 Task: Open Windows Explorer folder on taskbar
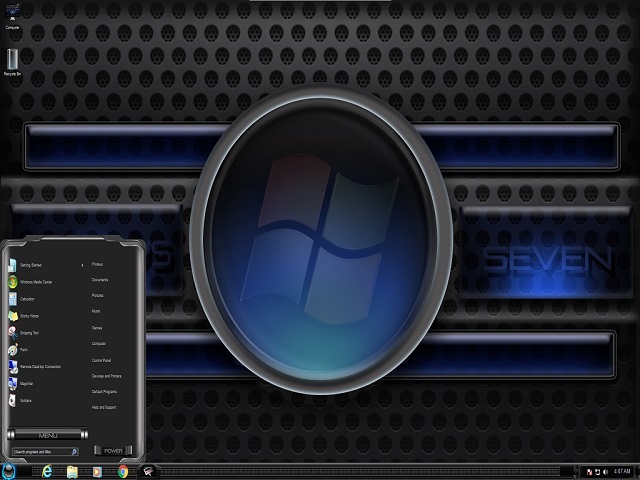coord(72,472)
